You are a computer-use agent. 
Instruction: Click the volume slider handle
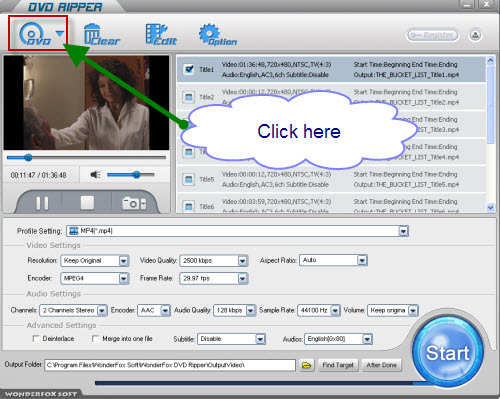tap(136, 175)
